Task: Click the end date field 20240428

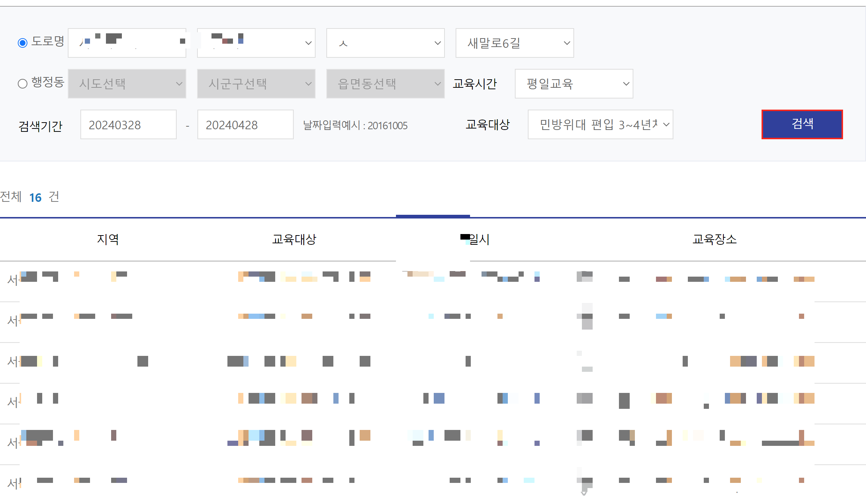Action: 245,125
